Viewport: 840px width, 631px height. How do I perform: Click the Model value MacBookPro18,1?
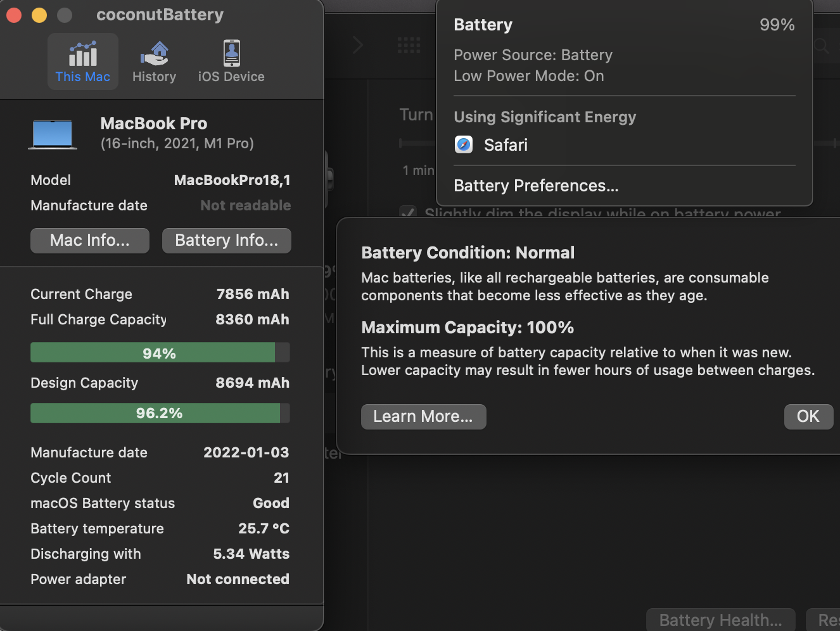coord(232,180)
